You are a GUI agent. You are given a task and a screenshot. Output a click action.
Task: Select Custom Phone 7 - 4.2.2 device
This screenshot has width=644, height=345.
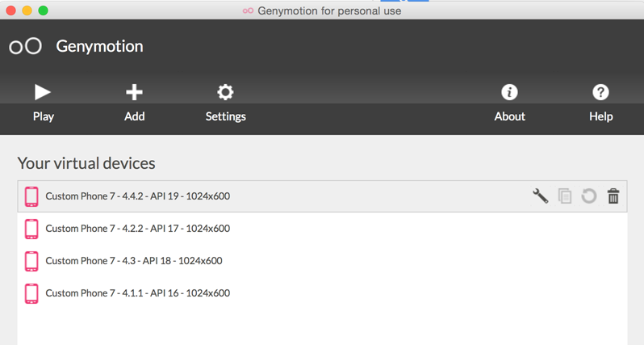[x=138, y=229]
